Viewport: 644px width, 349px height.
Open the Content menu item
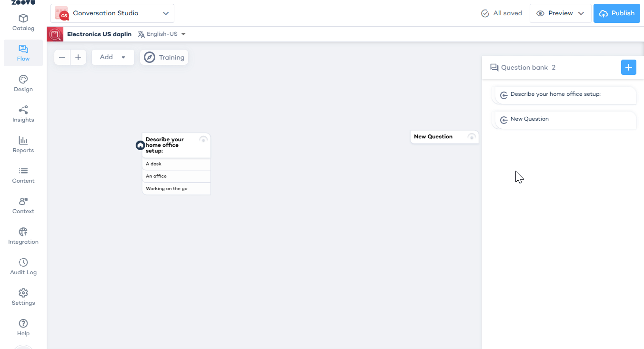[23, 175]
